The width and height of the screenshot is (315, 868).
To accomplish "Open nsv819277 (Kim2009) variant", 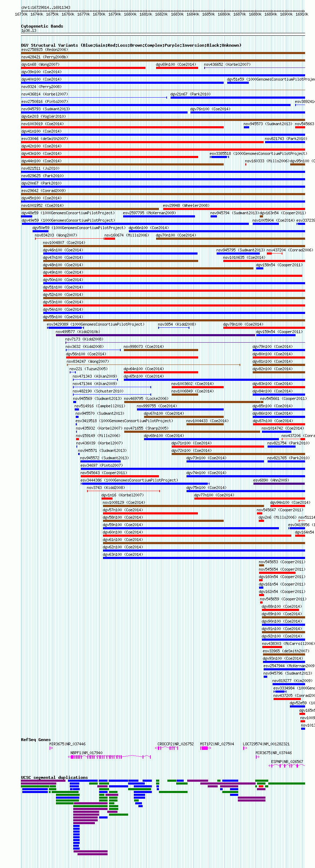I will pyautogui.click(x=292, y=681).
